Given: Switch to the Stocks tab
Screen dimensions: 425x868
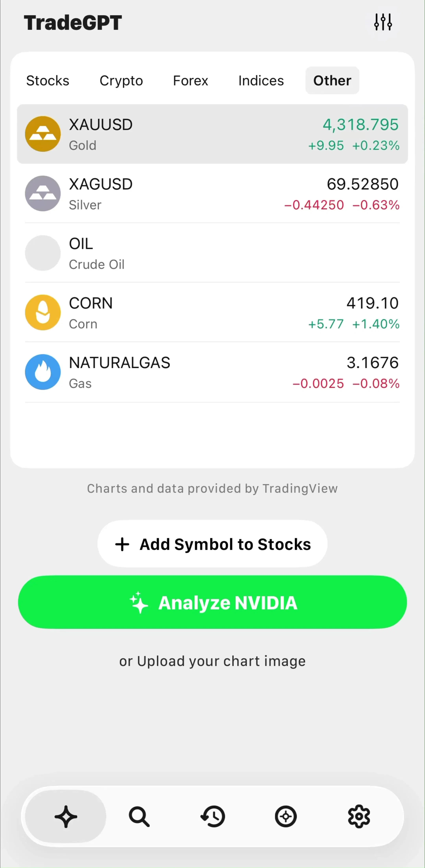Looking at the screenshot, I should tap(48, 80).
